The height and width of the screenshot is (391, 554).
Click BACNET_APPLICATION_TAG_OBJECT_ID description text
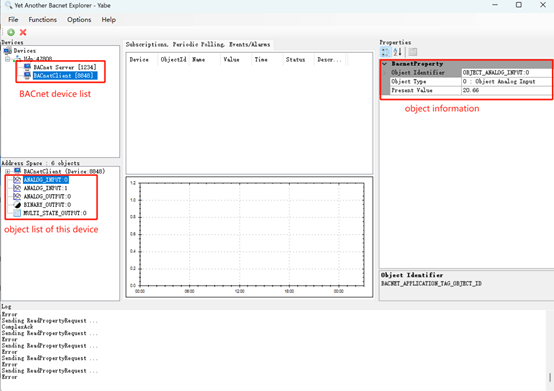431,284
